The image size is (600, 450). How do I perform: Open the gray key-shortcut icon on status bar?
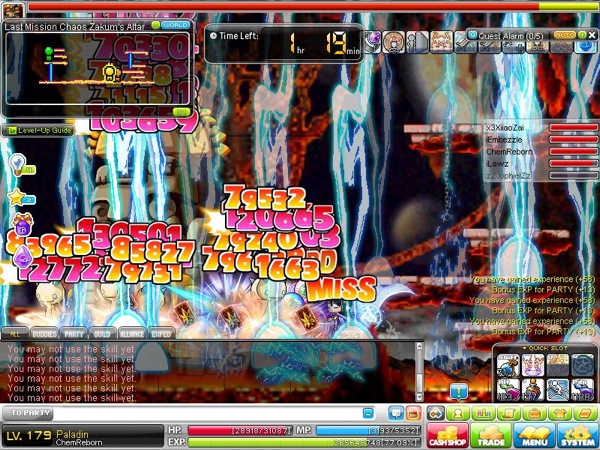pyautogui.click(x=436, y=413)
